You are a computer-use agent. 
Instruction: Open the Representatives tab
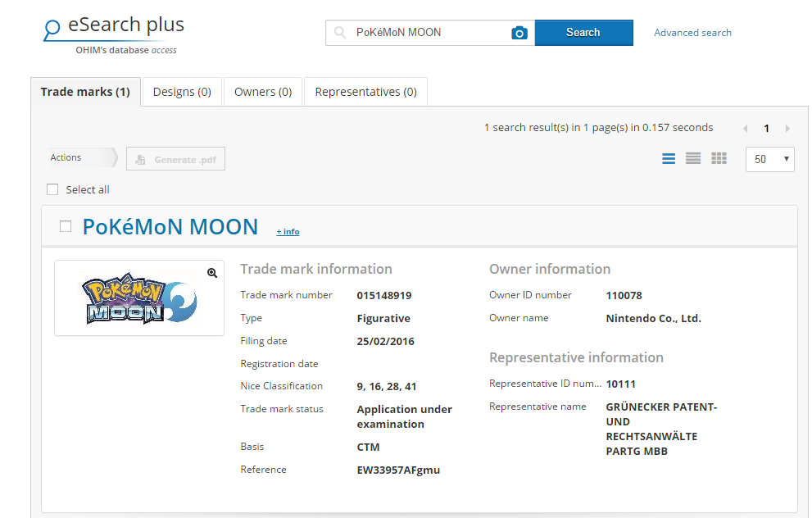pyautogui.click(x=365, y=91)
